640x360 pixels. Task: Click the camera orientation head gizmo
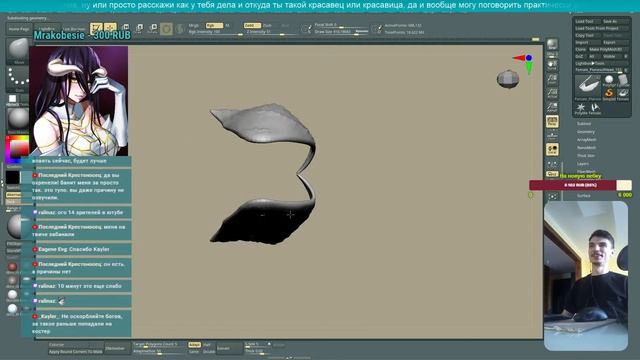(x=508, y=78)
